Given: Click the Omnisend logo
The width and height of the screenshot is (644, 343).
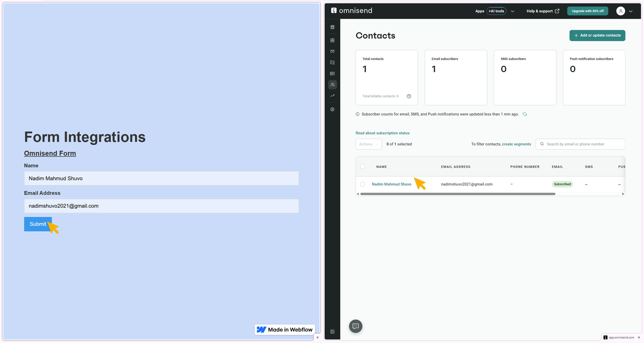Looking at the screenshot, I should [352, 10].
